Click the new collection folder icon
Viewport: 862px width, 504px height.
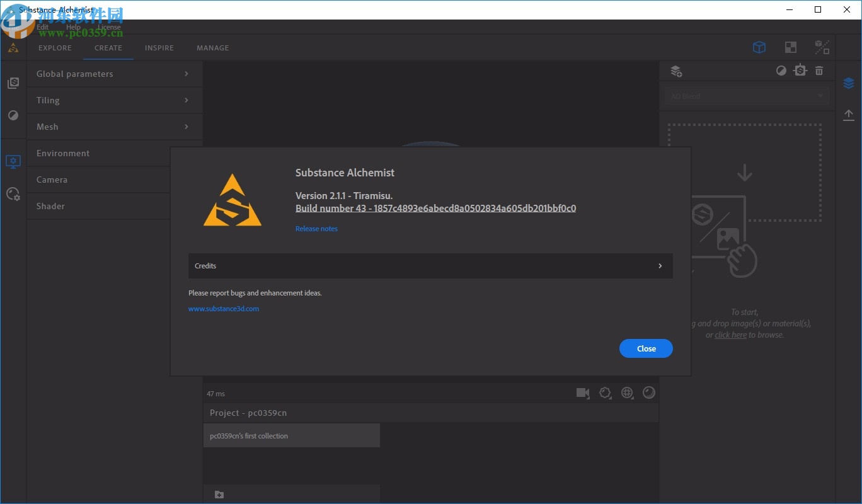click(x=219, y=495)
